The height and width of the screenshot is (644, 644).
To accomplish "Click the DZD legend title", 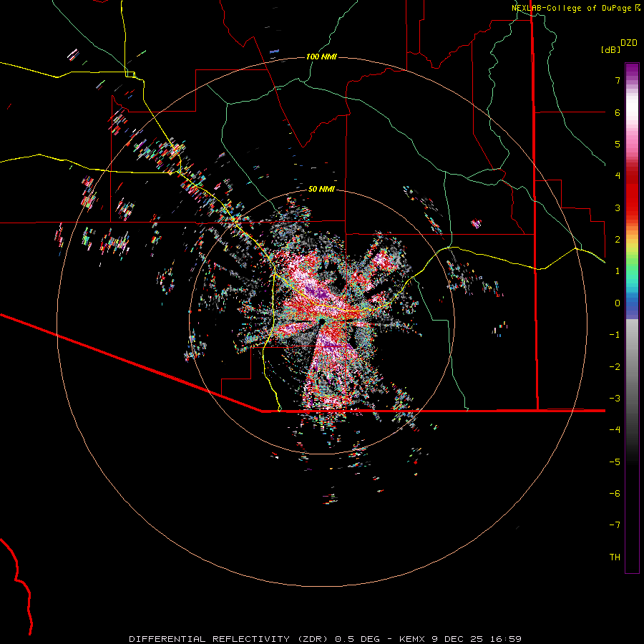I will pyautogui.click(x=629, y=43).
